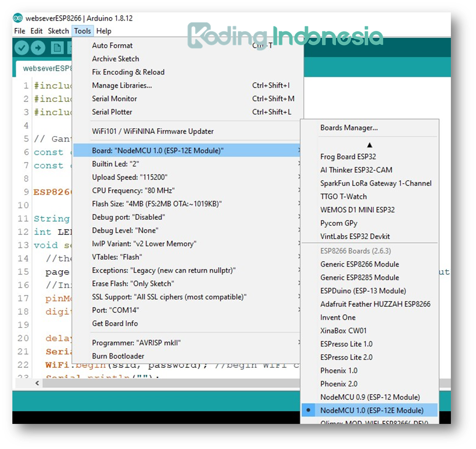The width and height of the screenshot is (476, 449).
Task: Select the Frog Board ESP32 board
Action: click(x=370, y=156)
